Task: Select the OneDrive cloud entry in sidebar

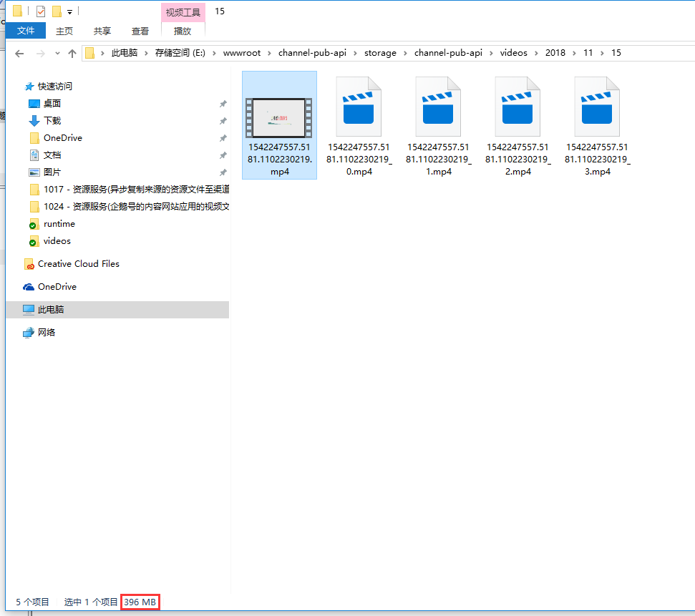Action: [x=57, y=287]
